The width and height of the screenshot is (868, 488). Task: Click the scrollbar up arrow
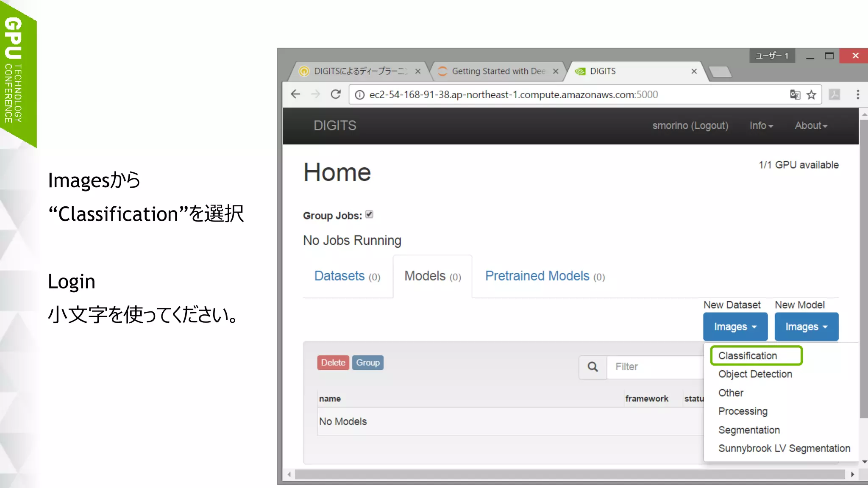[864, 114]
